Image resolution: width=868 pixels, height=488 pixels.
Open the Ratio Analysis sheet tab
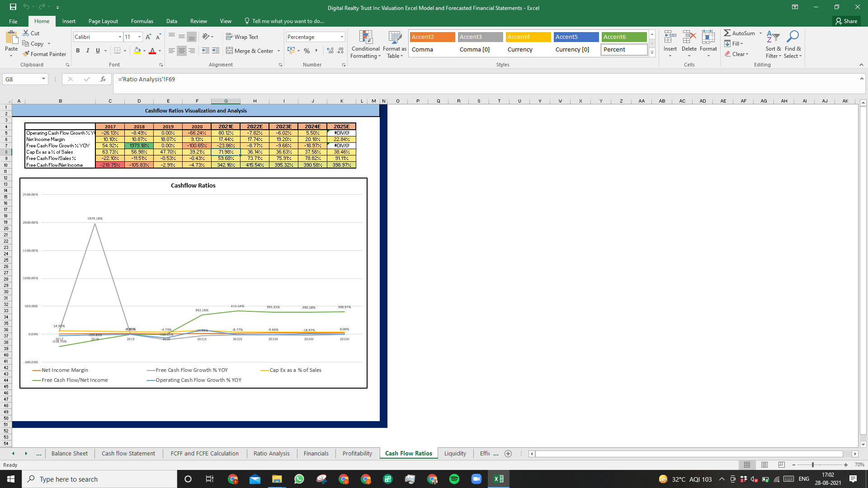pos(271,453)
